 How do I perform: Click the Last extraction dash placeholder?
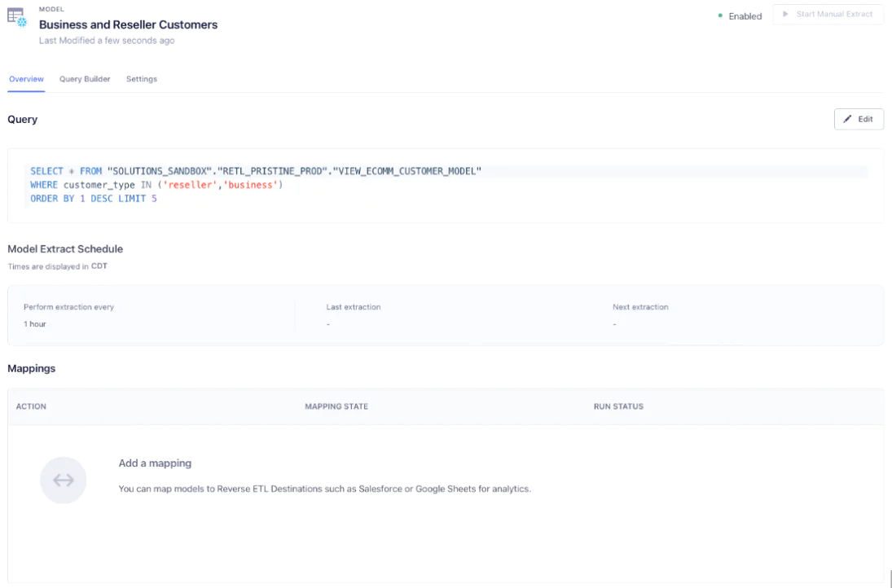pyautogui.click(x=328, y=323)
